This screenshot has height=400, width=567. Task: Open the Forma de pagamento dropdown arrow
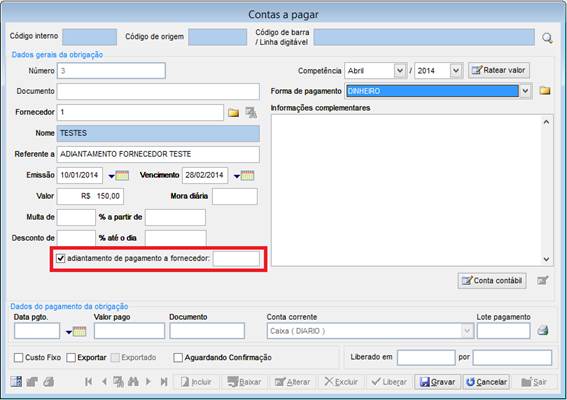coord(525,91)
